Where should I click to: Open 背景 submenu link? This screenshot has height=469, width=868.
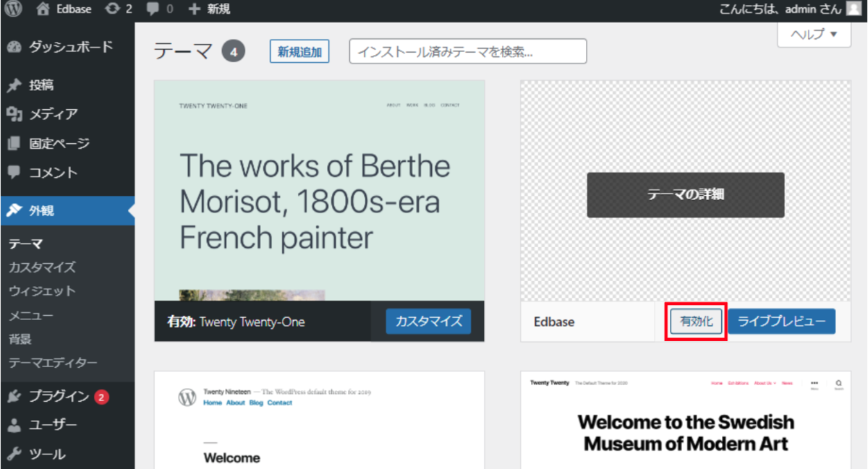20,339
